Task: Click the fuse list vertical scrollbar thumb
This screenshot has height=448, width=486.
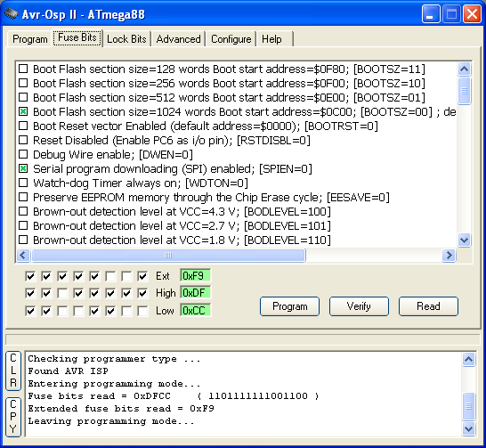Action: tap(464, 91)
